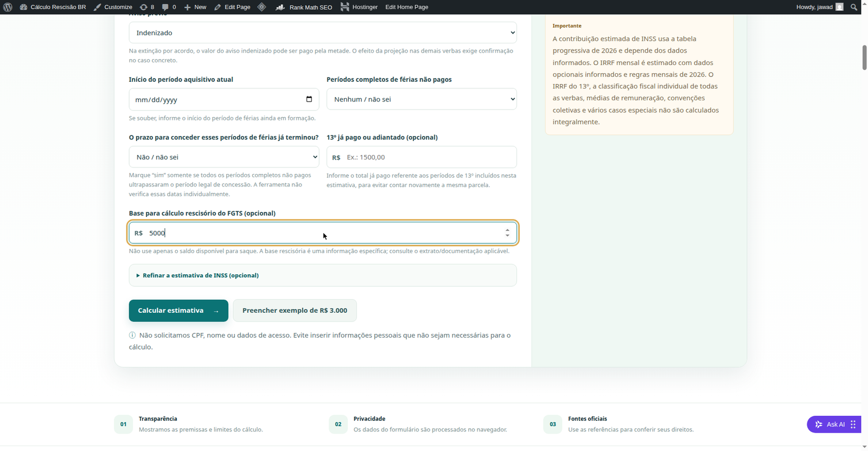868x451 pixels.
Task: Open the calendar picker icon
Action: click(x=309, y=99)
